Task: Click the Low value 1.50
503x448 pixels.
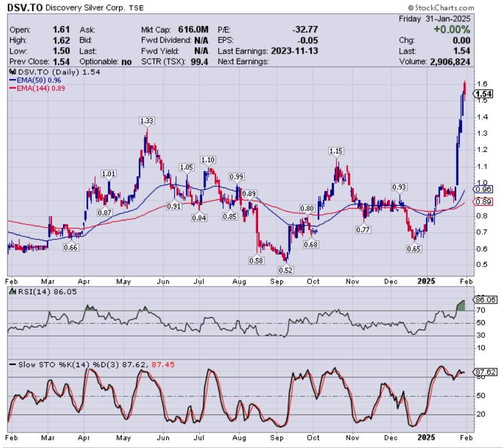Action: [x=61, y=51]
